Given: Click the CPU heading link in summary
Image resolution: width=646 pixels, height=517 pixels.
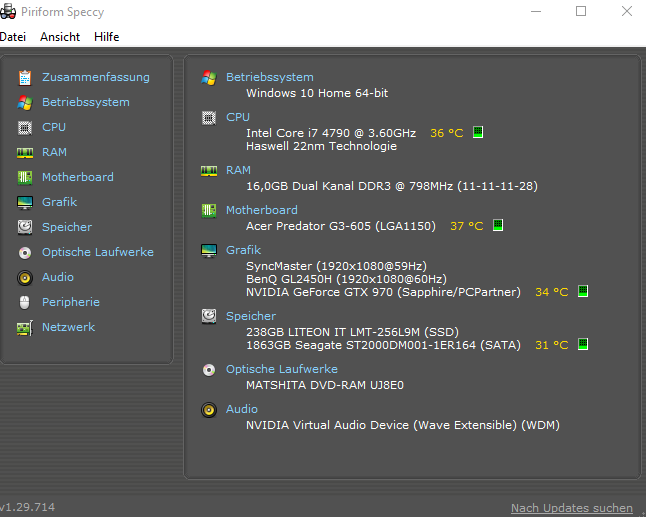Looking at the screenshot, I should coord(238,117).
